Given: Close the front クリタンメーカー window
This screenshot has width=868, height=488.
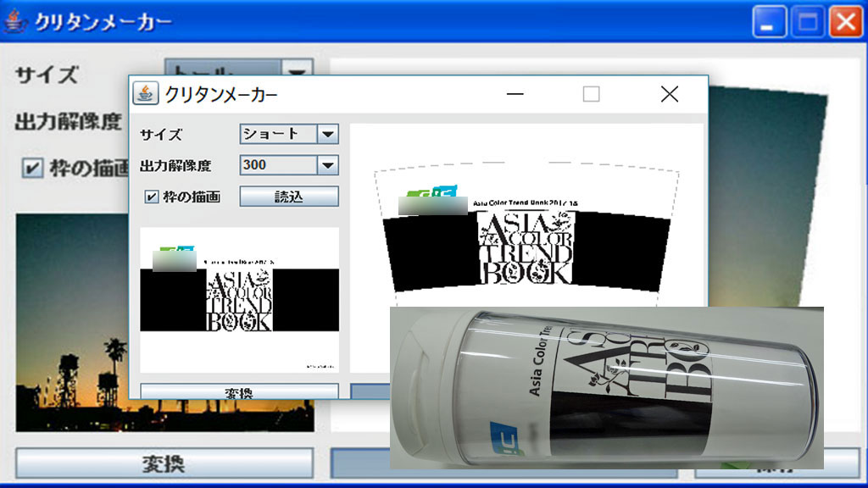Looking at the screenshot, I should [670, 94].
